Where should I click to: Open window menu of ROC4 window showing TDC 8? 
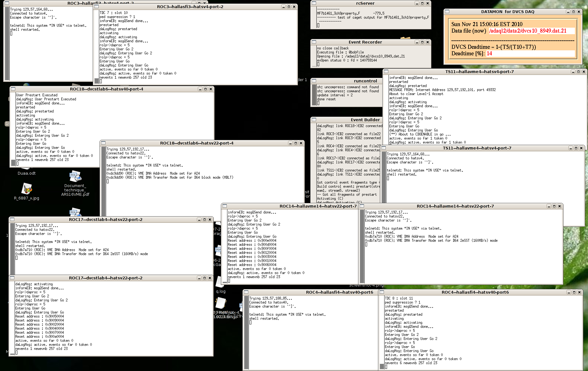click(x=382, y=292)
